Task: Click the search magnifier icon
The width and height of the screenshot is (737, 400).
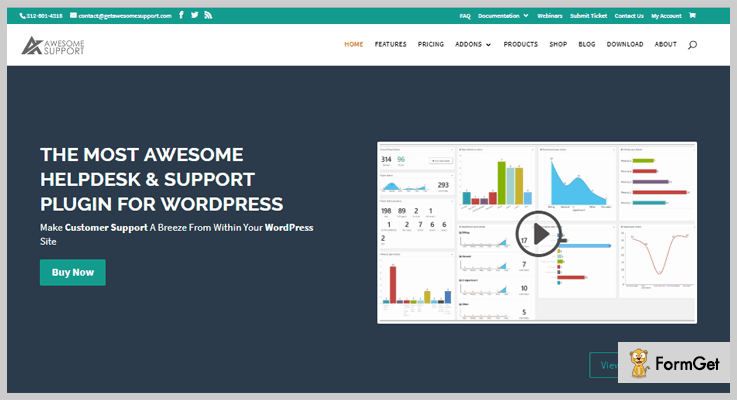Action: [692, 45]
